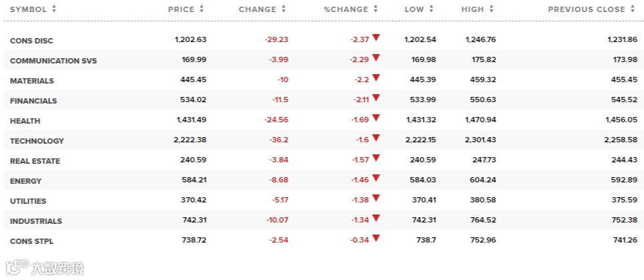Click the sort arrows beside Change
This screenshot has height=280, width=644.
(284, 9)
